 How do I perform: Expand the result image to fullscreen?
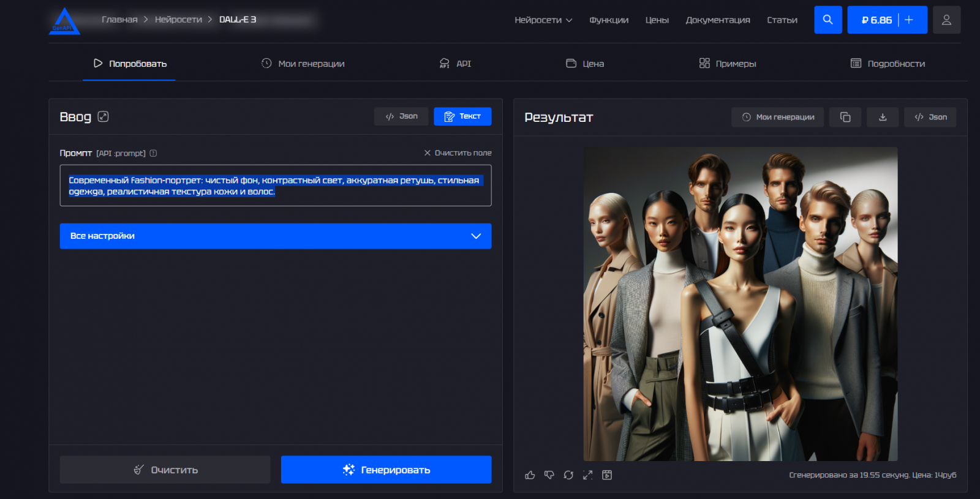tap(587, 475)
